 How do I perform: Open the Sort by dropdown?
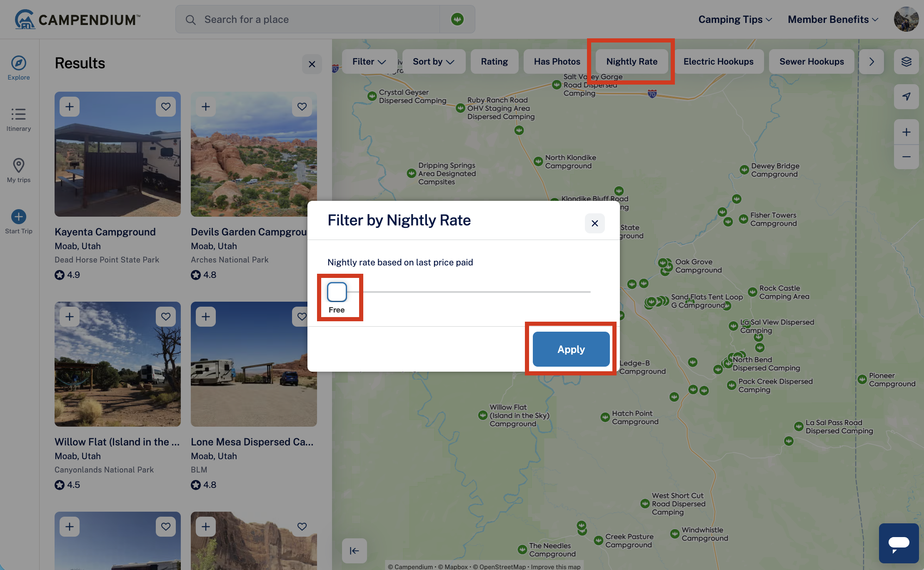[x=434, y=62]
